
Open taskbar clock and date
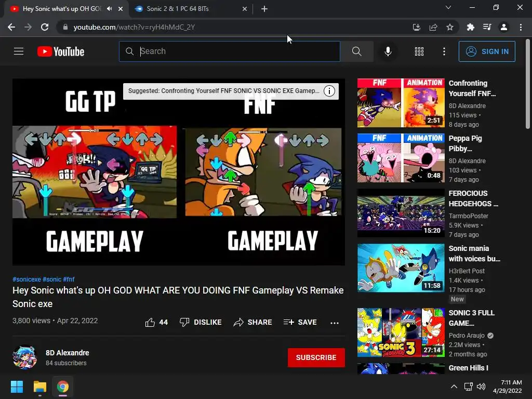[x=508, y=387]
